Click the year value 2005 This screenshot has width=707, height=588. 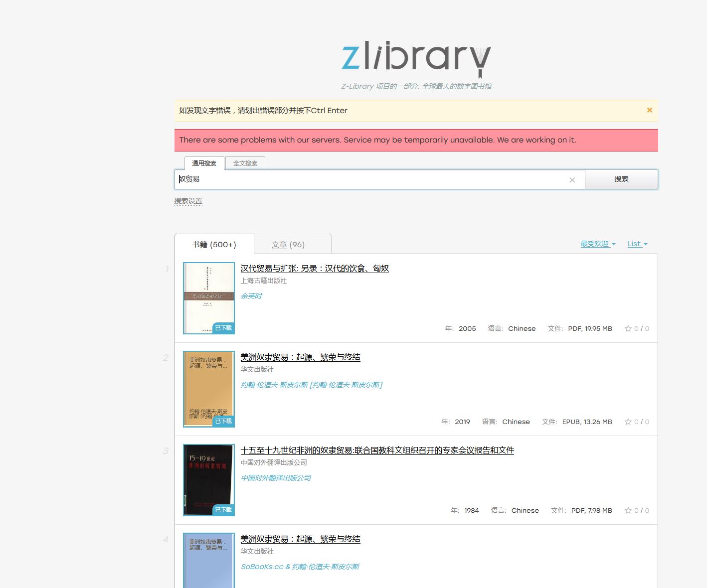pos(467,328)
